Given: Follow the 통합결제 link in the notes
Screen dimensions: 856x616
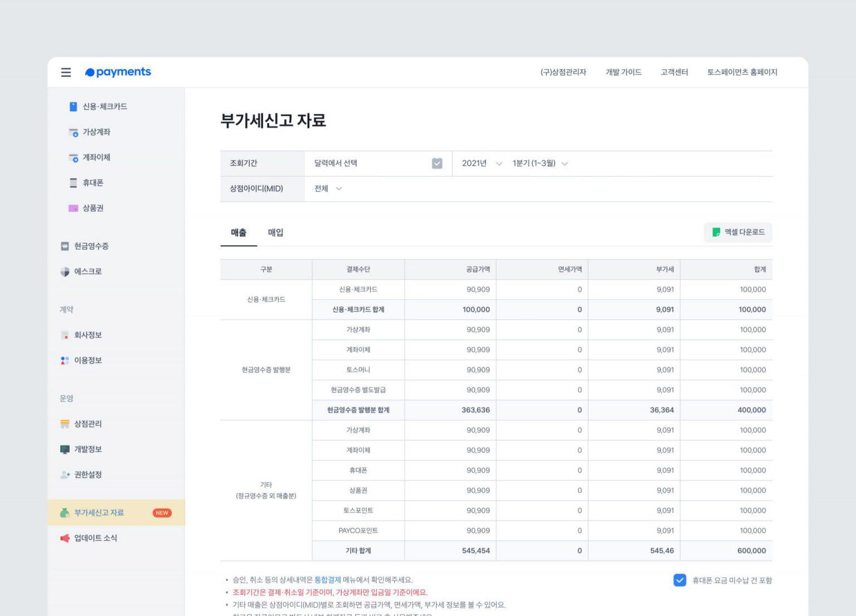Looking at the screenshot, I should point(328,580).
